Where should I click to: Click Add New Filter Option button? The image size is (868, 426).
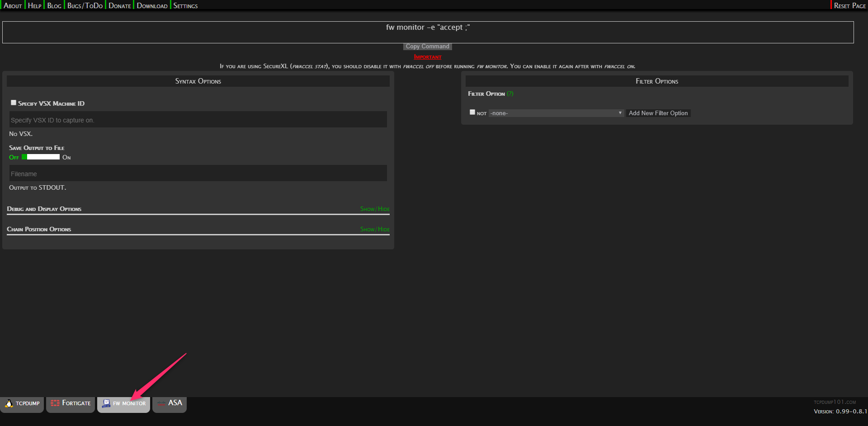pyautogui.click(x=658, y=113)
